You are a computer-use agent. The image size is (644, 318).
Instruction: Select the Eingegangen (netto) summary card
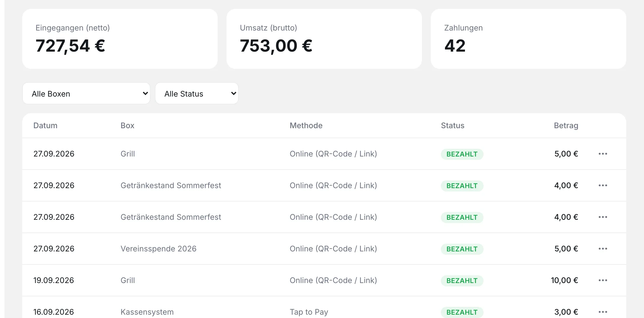pos(120,39)
